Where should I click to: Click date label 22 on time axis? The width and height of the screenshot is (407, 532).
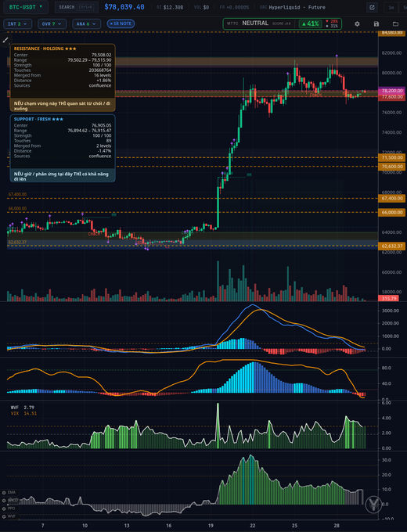coord(253,525)
